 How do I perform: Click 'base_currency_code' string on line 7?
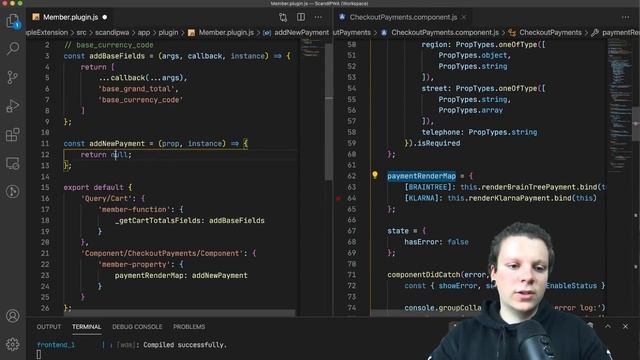tap(140, 100)
